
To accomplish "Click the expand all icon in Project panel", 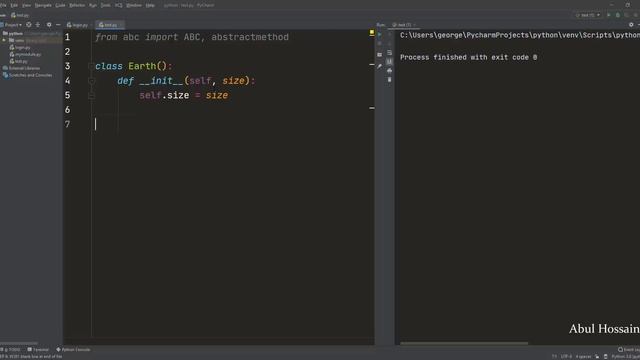I will coord(38,25).
